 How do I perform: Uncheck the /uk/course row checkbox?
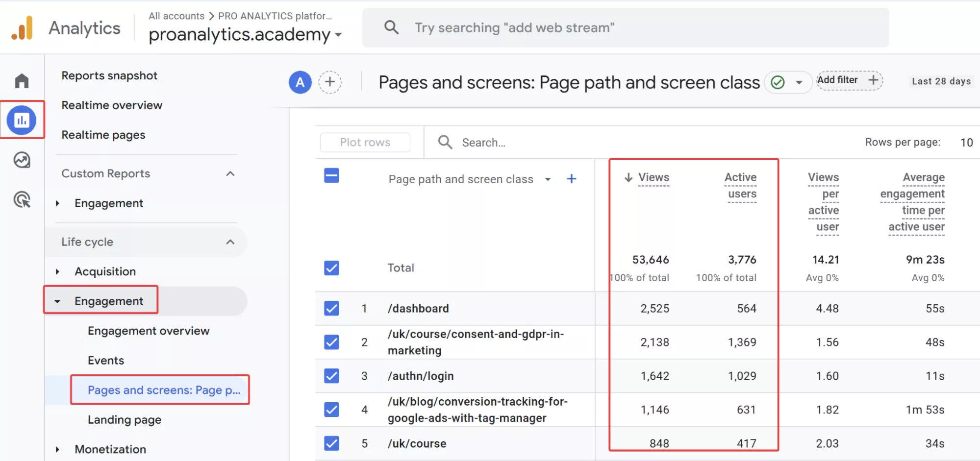point(331,443)
